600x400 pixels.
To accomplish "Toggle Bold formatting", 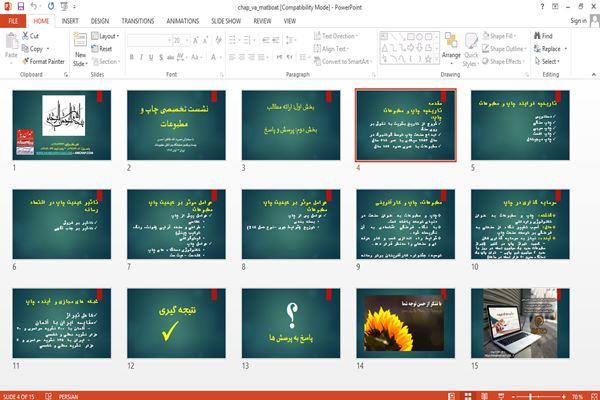I will pos(131,57).
